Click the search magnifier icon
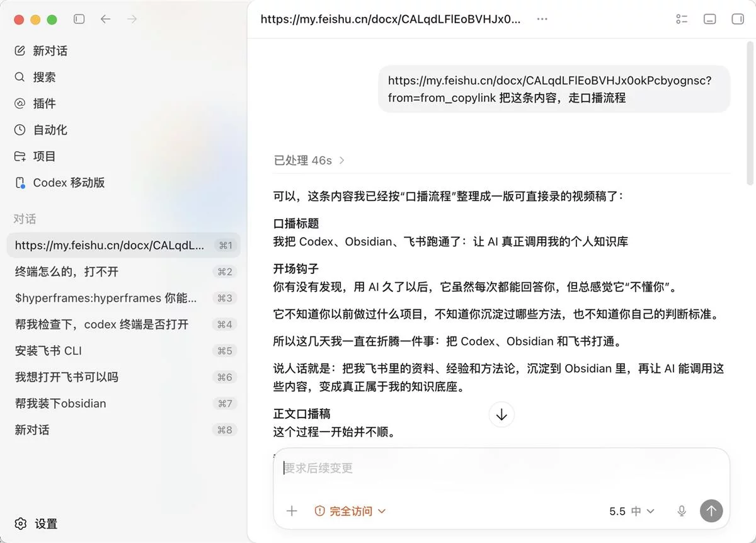The image size is (756, 543). pyautogui.click(x=20, y=77)
